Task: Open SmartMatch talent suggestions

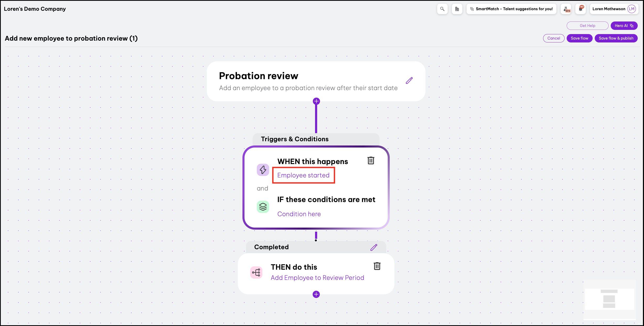Action: [x=511, y=9]
